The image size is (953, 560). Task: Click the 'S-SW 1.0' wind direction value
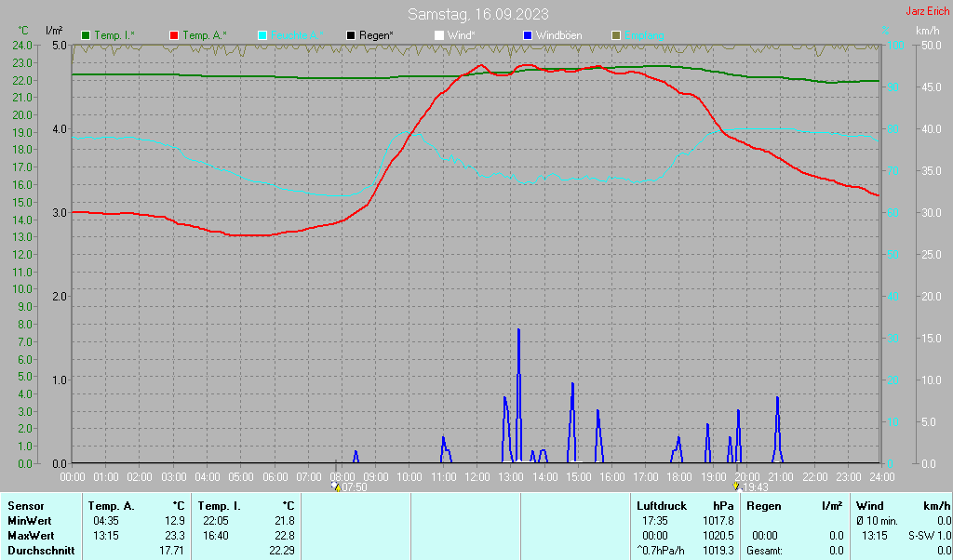[x=930, y=536]
